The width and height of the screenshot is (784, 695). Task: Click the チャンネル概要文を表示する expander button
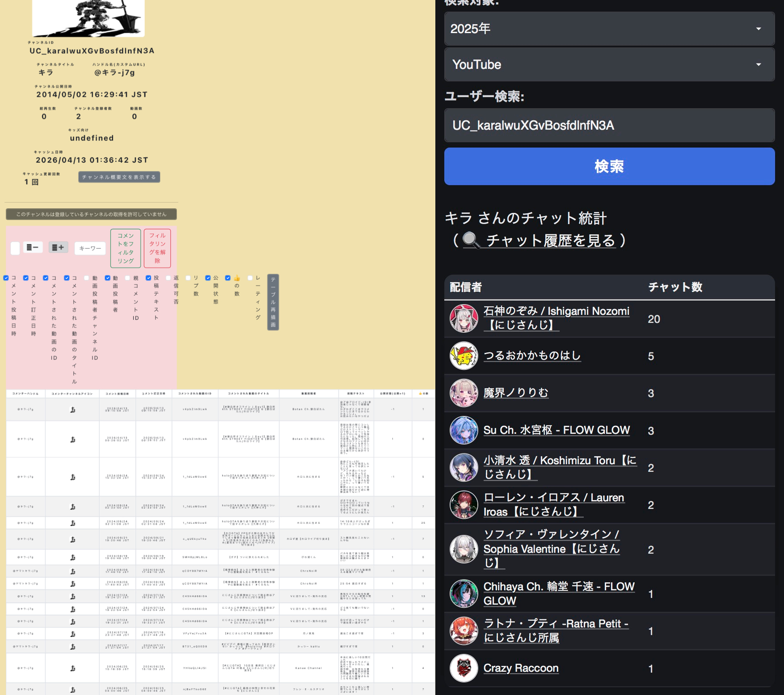click(119, 177)
